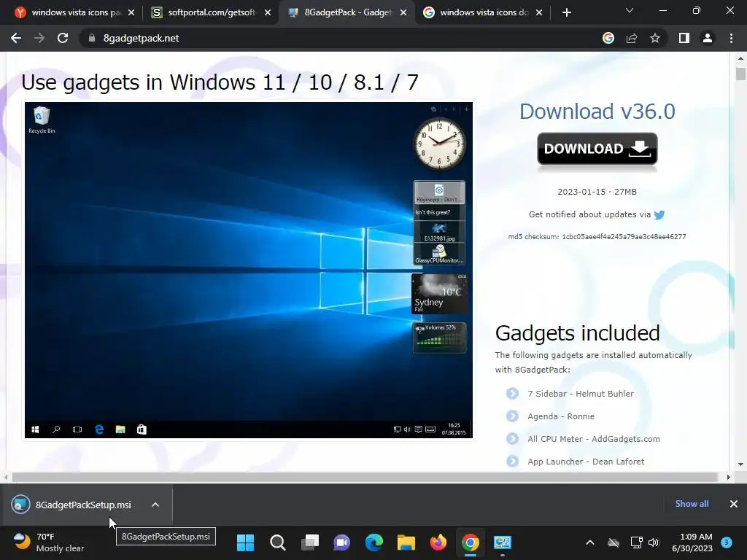Click the last pinned taskbar app icon
This screenshot has height=560, width=747.
coord(502,542)
